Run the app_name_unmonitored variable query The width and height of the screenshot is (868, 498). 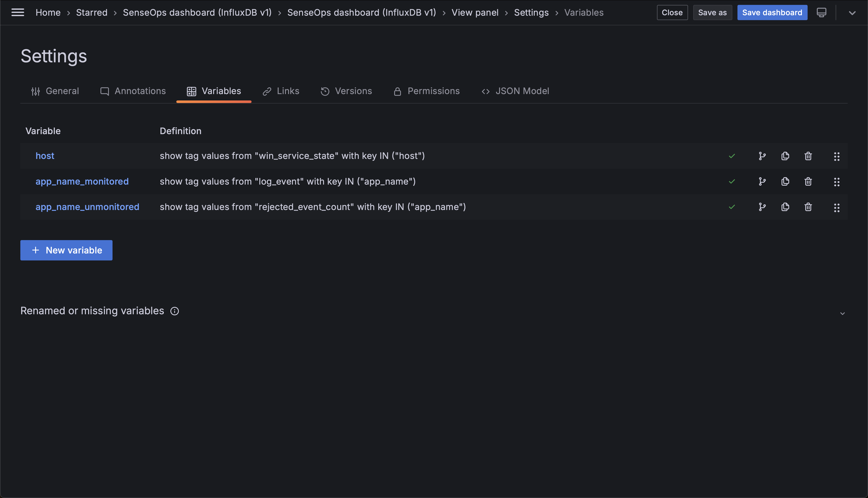click(762, 207)
